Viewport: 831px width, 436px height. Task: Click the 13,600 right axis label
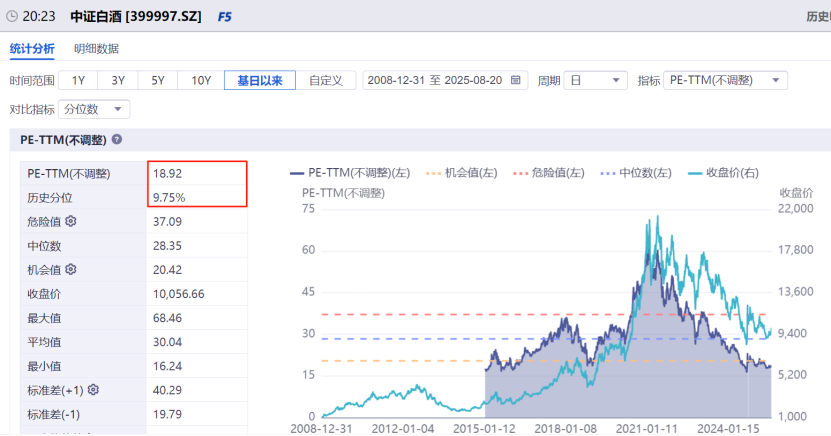point(795,291)
